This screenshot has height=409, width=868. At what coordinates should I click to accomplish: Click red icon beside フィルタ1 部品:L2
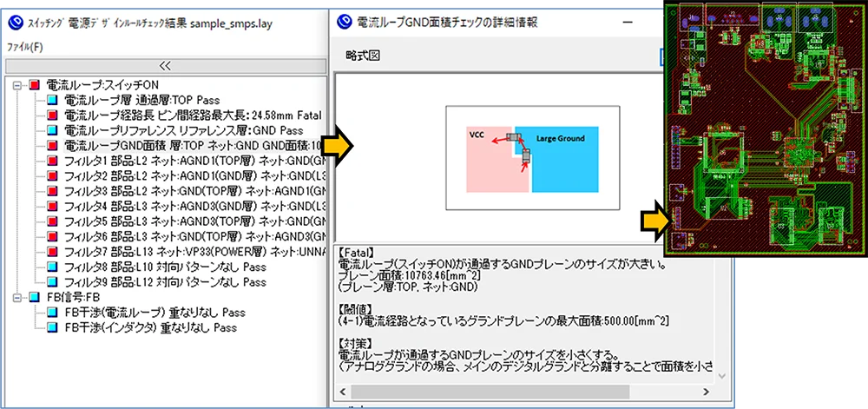pos(52,161)
